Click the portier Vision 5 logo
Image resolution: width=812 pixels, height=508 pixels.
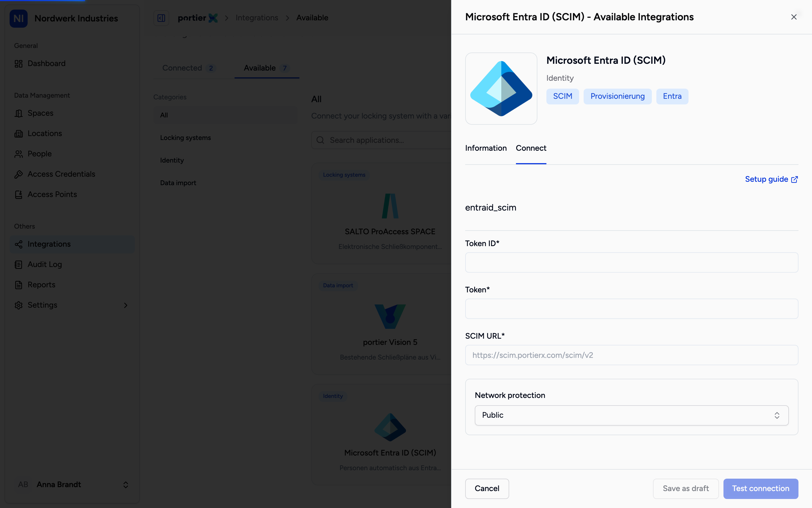[x=390, y=316]
